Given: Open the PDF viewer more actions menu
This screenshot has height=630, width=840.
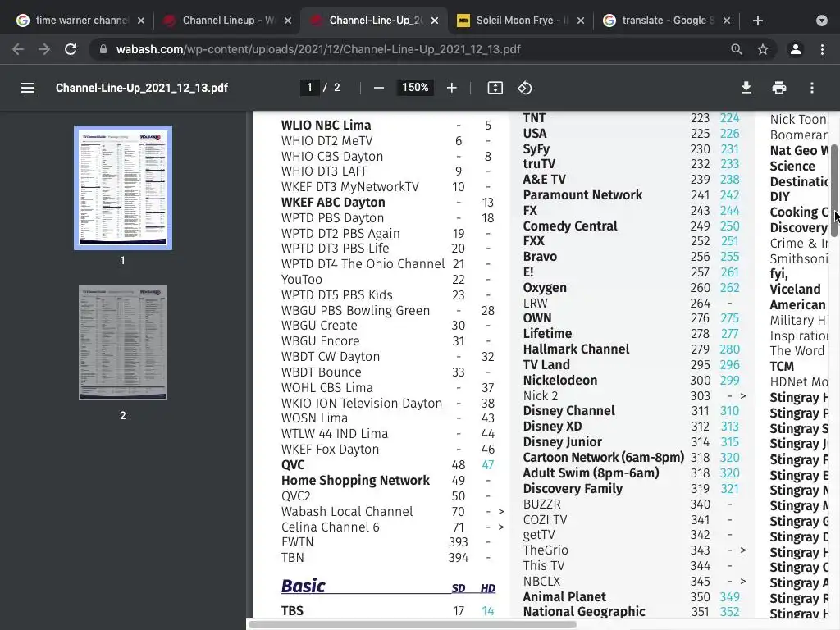Looking at the screenshot, I should coord(812,88).
